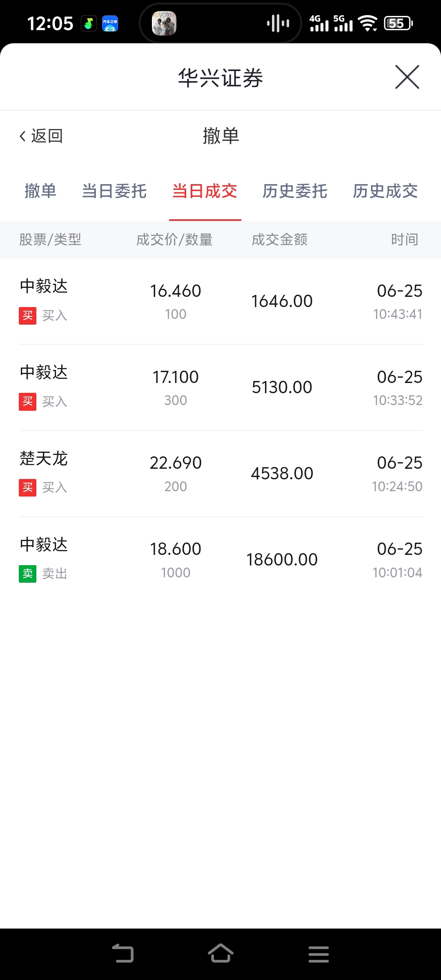Open the 当日委托 tab

(x=114, y=191)
